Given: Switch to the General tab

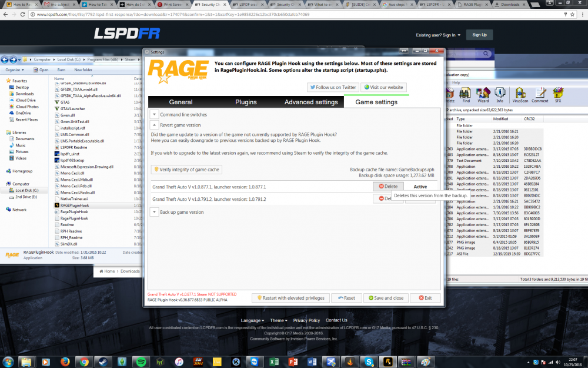Looking at the screenshot, I should (x=181, y=102).
